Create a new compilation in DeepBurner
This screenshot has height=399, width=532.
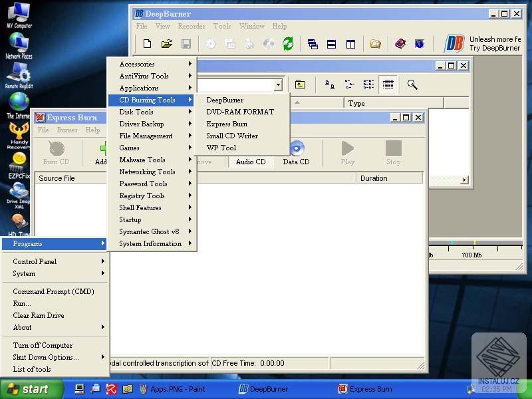148,44
